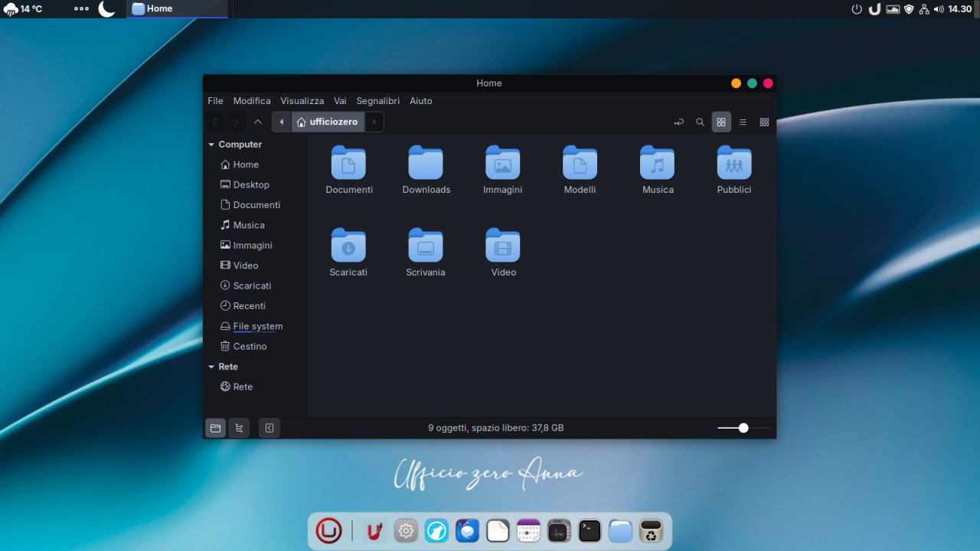Image resolution: width=980 pixels, height=551 pixels.
Task: Hide the sidebar using the status bar button
Action: pos(269,429)
